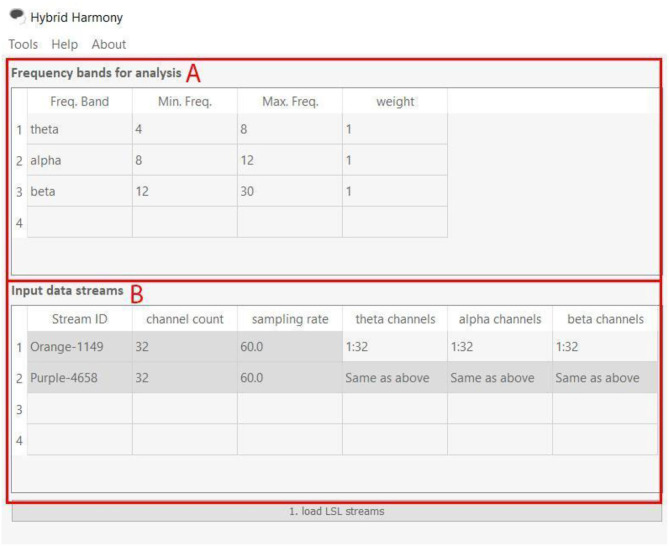Click empty Stream ID cell in streams row 3
This screenshot has width=669, height=546.
coord(80,409)
